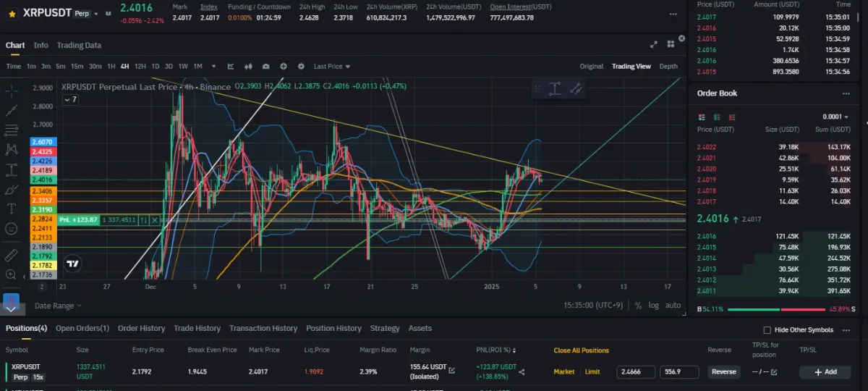Open order book 0.0001 precision dropdown

pos(835,117)
